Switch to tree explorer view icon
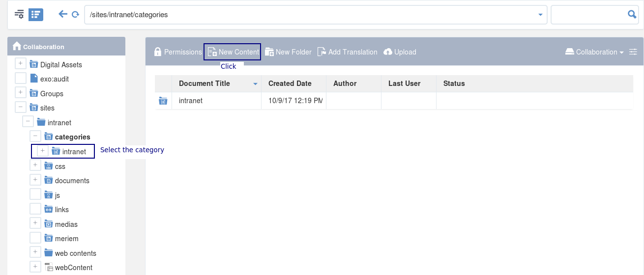Image resolution: width=644 pixels, height=275 pixels. [36, 14]
